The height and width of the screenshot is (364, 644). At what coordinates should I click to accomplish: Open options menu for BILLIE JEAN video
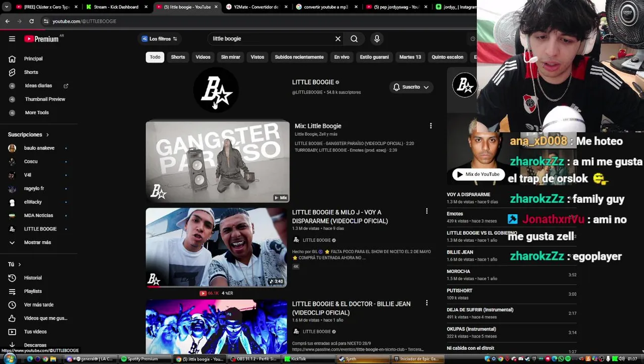tap(427, 303)
